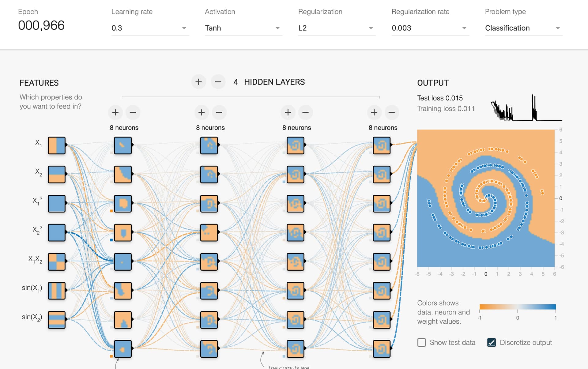
Task: Select the X1 feature input square
Action: 56,146
